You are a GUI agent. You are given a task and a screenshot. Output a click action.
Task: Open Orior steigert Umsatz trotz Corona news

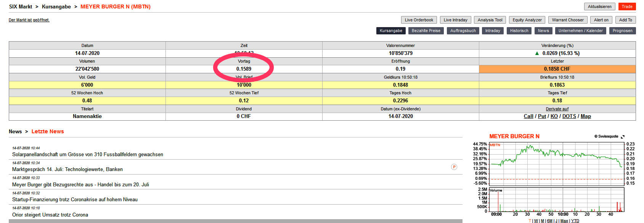50,215
